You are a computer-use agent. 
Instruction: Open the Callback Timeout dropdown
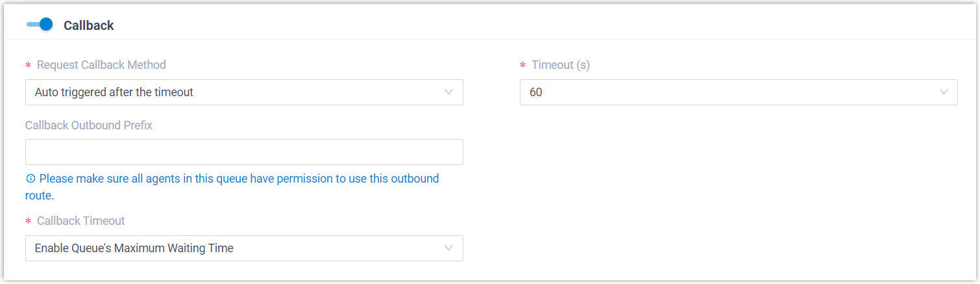(244, 248)
